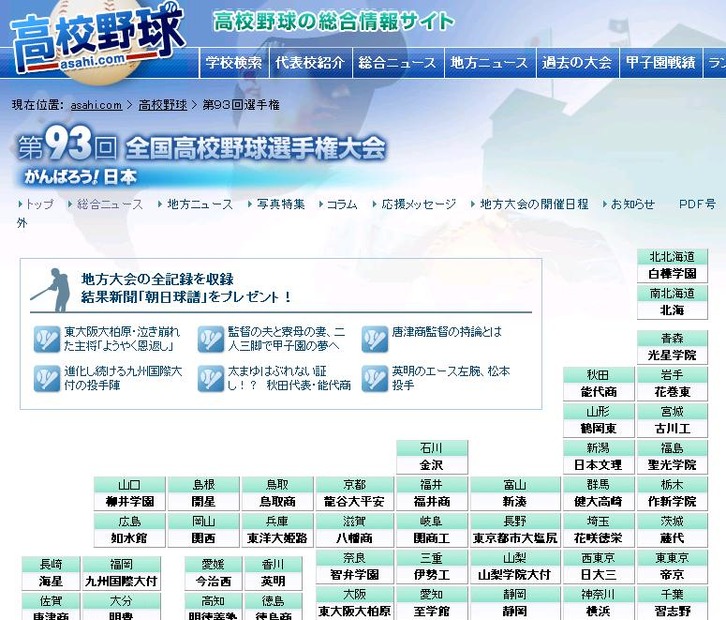The width and height of the screenshot is (726, 620).
Task: Select 長野 東京都市大塩尻 tile
Action: (x=515, y=530)
